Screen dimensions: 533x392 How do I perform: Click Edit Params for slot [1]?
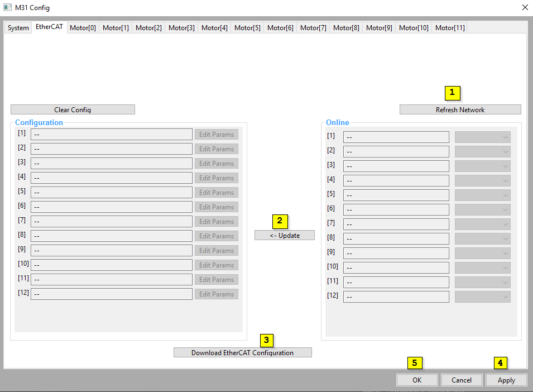click(217, 134)
